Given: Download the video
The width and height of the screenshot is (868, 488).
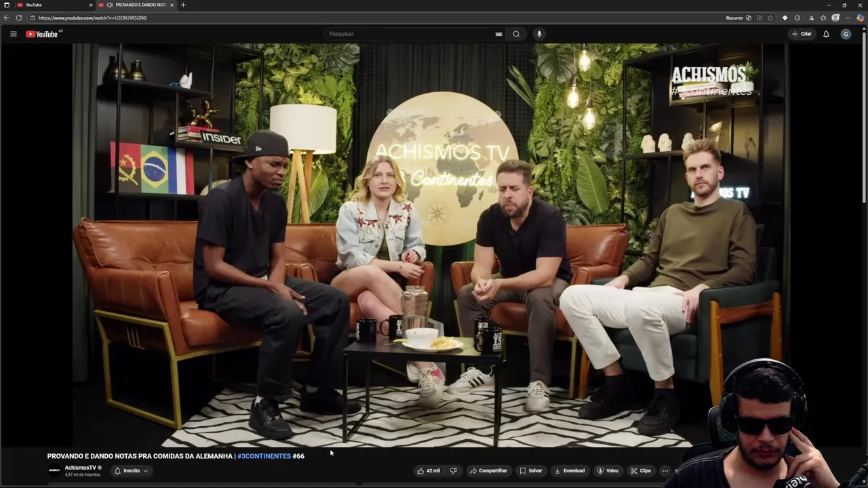Looking at the screenshot, I should (x=570, y=470).
